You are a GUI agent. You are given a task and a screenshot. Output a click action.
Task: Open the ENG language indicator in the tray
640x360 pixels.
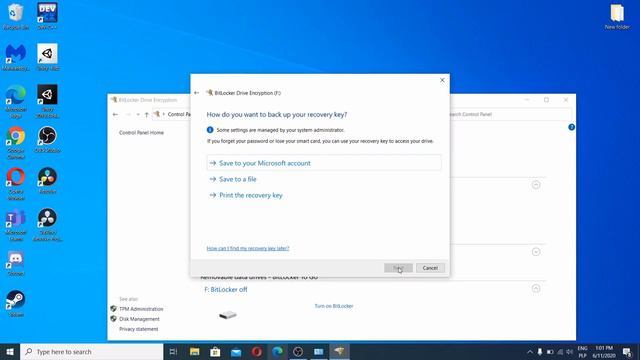click(x=582, y=351)
